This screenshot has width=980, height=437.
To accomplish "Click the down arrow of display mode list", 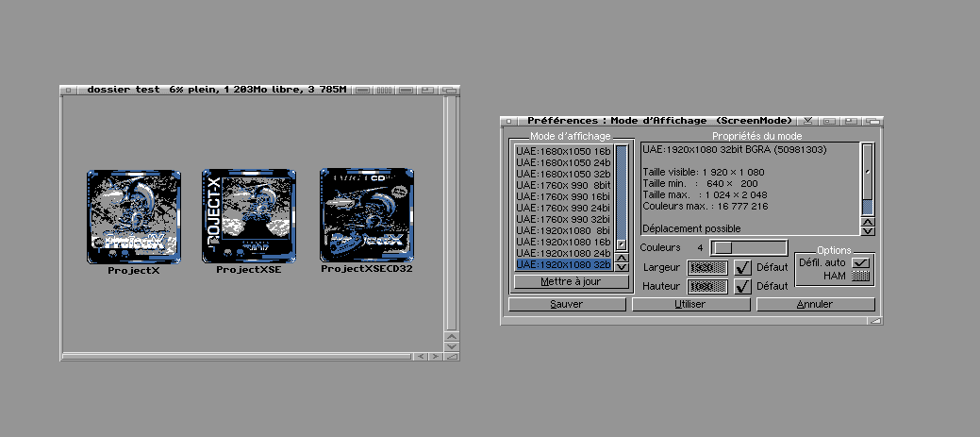I will tap(622, 267).
